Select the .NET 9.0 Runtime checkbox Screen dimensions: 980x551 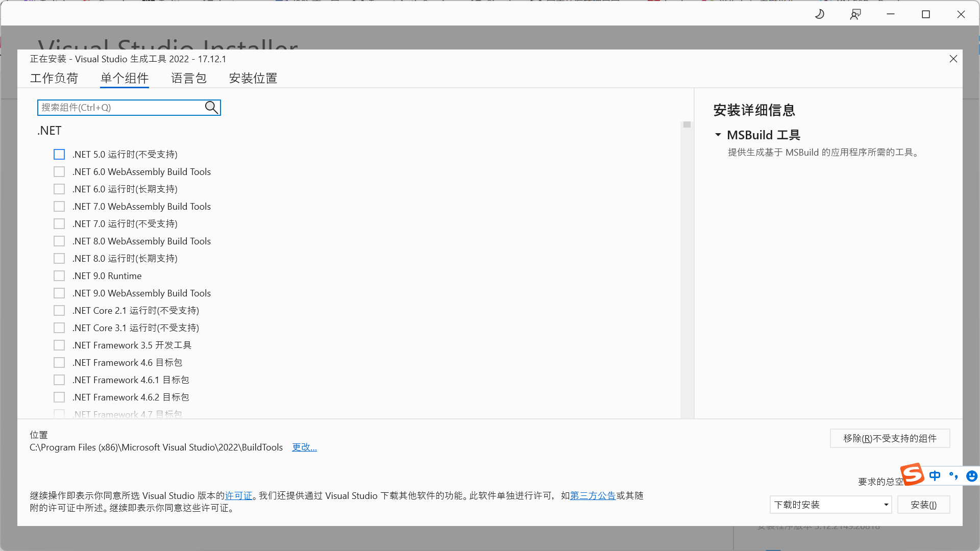click(59, 275)
